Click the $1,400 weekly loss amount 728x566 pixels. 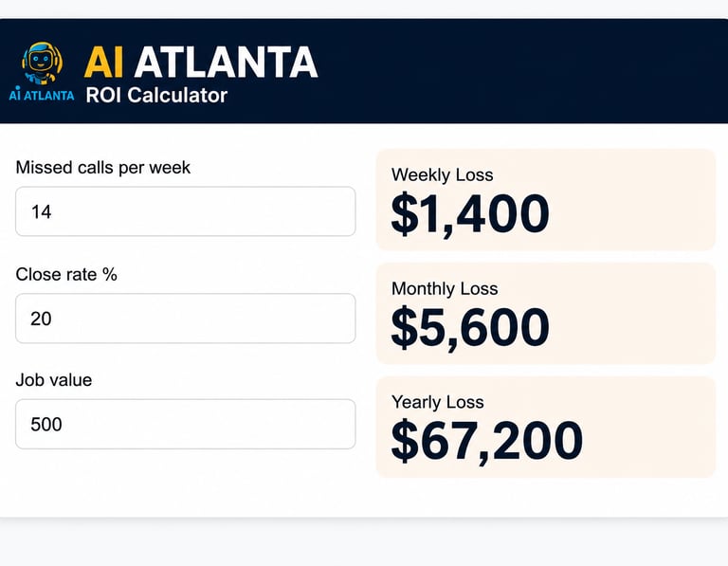pyautogui.click(x=470, y=214)
